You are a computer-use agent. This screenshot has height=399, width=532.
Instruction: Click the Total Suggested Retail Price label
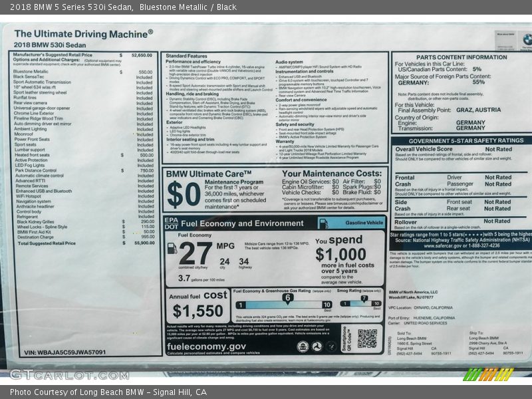click(x=47, y=243)
